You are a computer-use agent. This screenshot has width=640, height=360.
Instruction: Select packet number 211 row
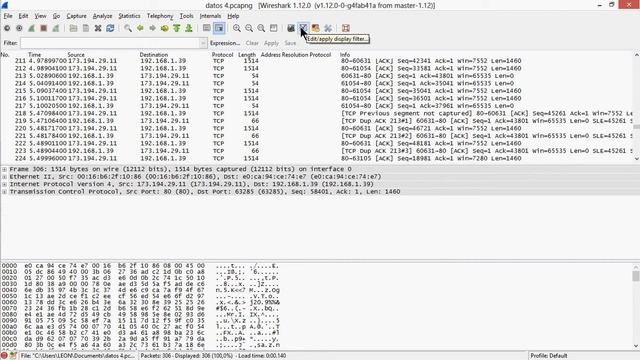coord(318,60)
